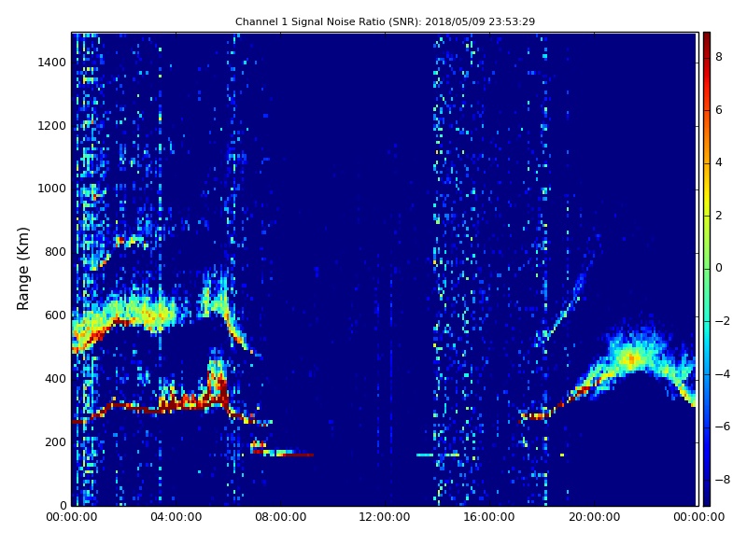
Task: Click the 200 range tick label
Action: pos(55,441)
